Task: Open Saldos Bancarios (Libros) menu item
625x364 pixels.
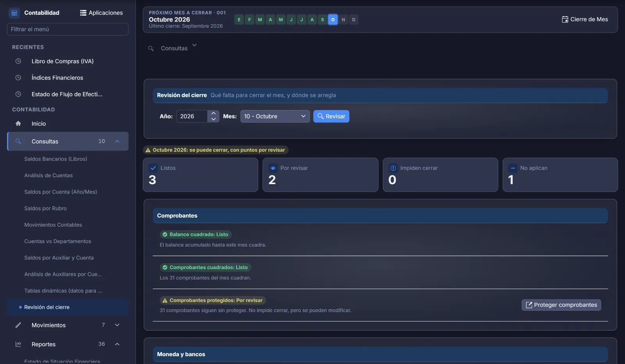Action: click(55, 159)
